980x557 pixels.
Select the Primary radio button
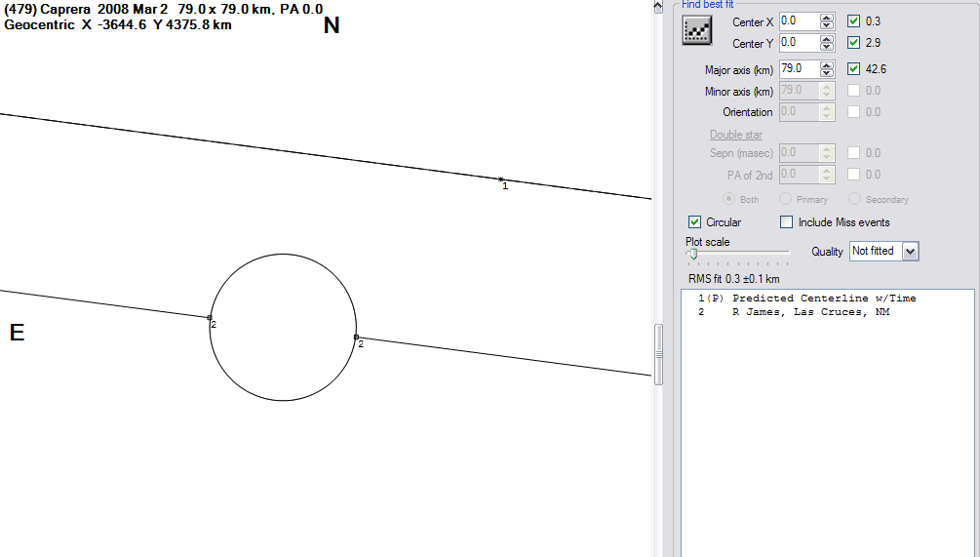786,199
